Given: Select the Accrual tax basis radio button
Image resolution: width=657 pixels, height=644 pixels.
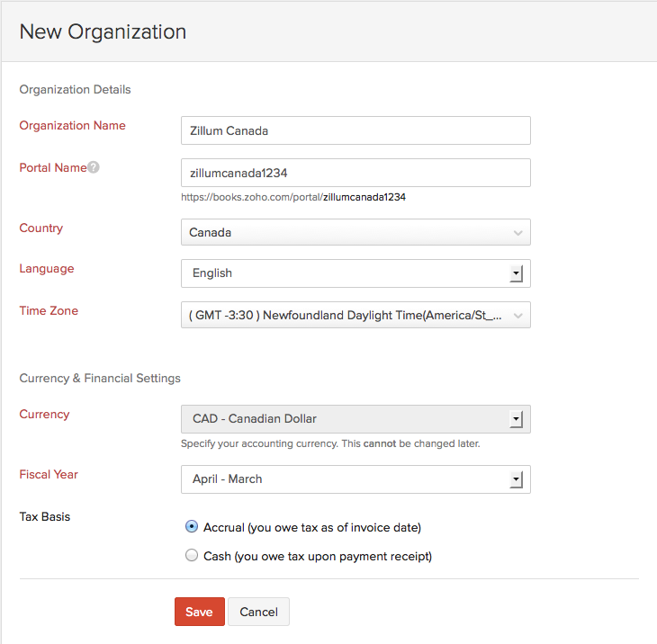Looking at the screenshot, I should coord(191,527).
